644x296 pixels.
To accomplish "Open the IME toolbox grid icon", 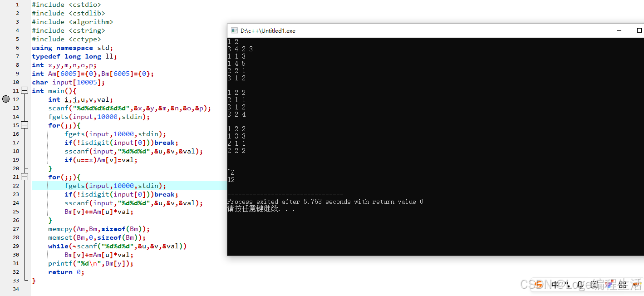I will tap(623, 285).
